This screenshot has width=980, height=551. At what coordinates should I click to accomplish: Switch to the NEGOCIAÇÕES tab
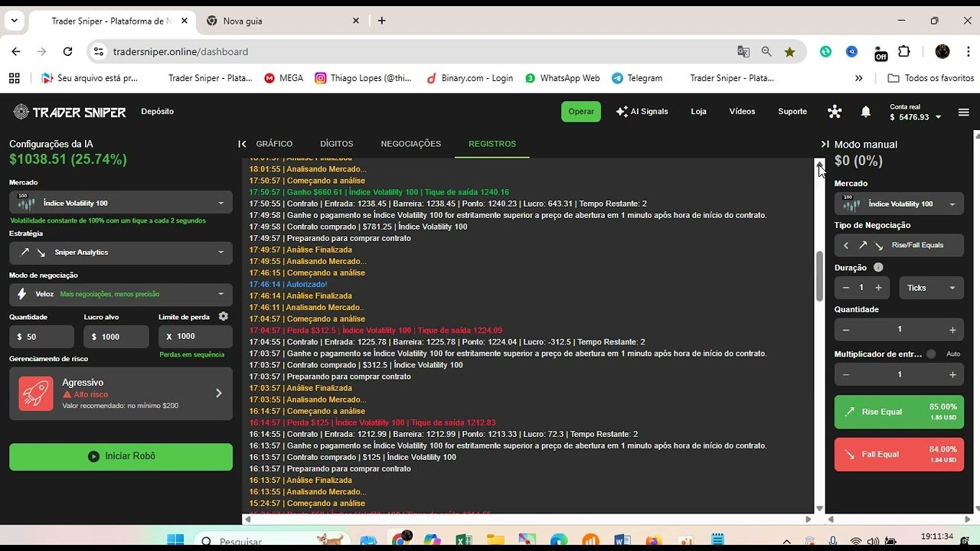411,144
